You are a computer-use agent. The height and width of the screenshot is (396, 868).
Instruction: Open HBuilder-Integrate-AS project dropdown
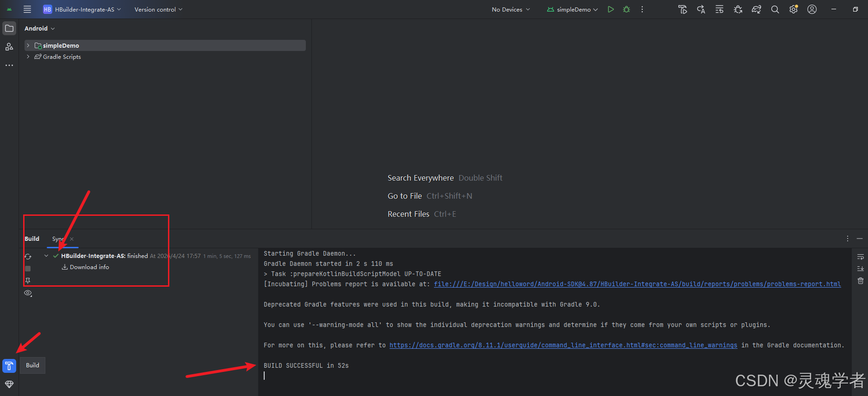click(82, 9)
